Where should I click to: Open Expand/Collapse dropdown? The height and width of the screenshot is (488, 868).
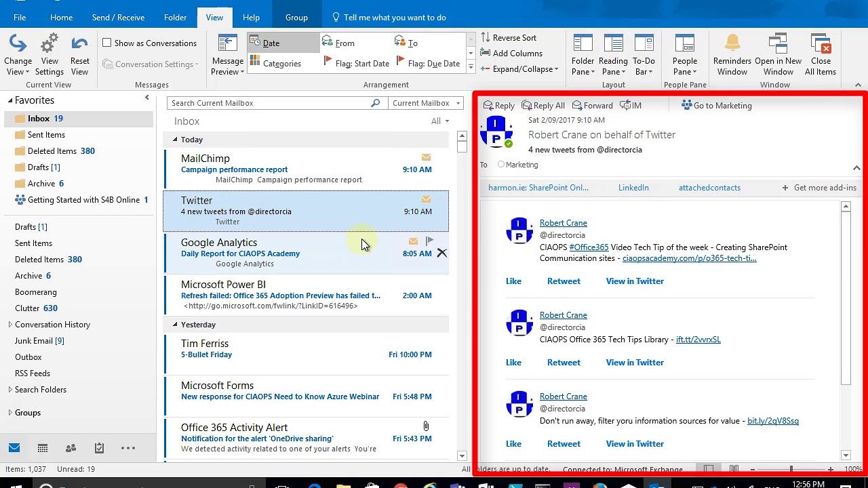pos(519,69)
